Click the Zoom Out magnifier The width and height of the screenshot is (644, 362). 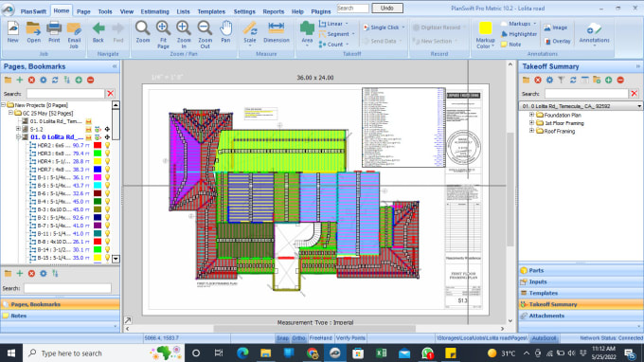(x=205, y=34)
